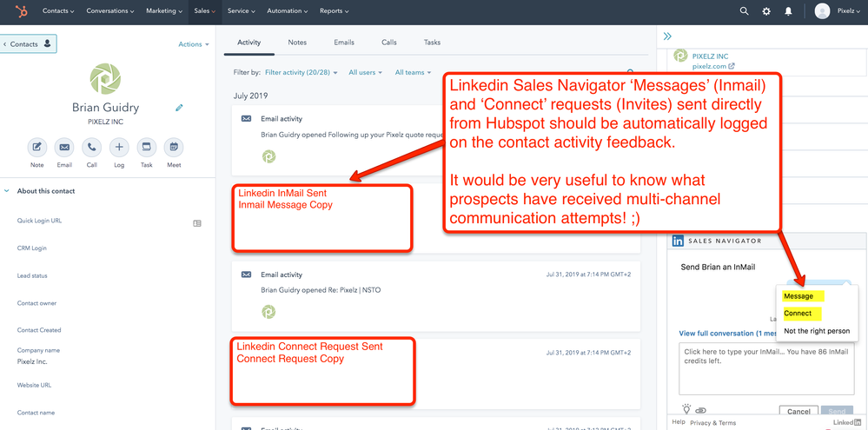Open the search magnifier in top bar
868x430 pixels.
(x=744, y=11)
